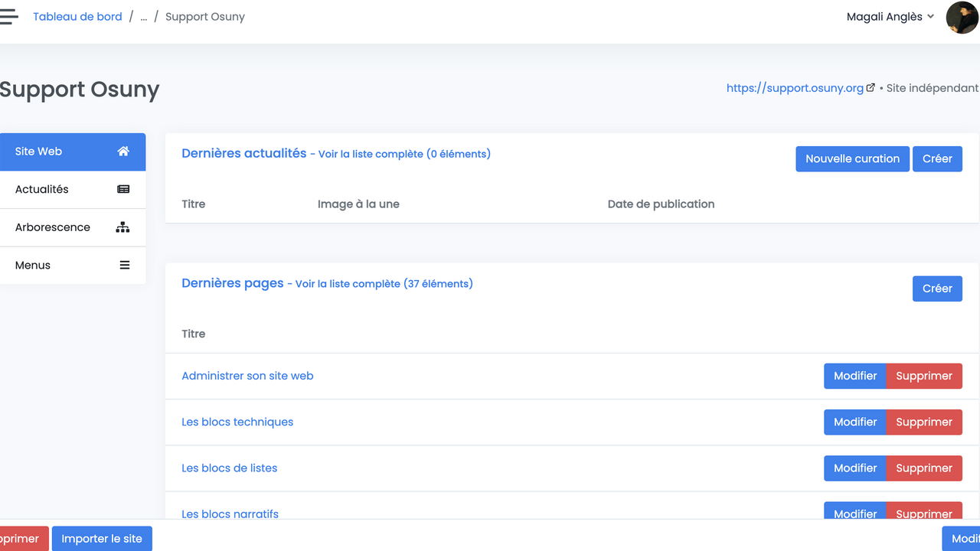Select Arborescence in the sidebar
980x551 pixels.
tap(53, 227)
